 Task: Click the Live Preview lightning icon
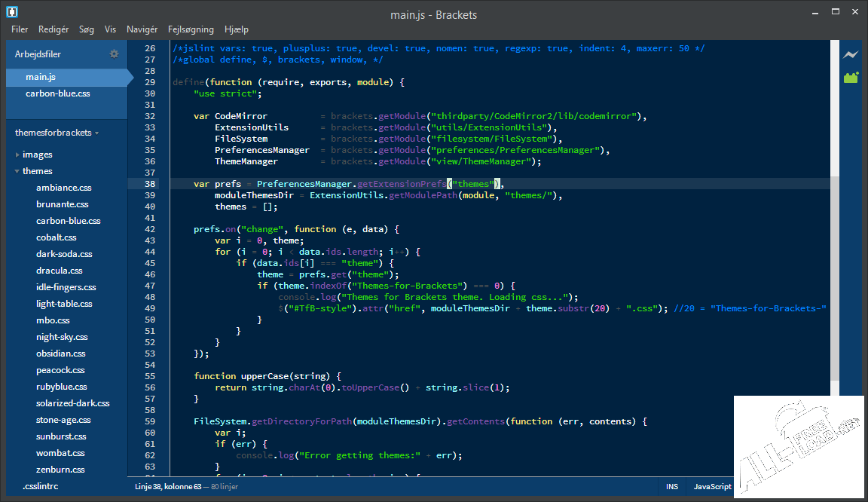click(851, 55)
